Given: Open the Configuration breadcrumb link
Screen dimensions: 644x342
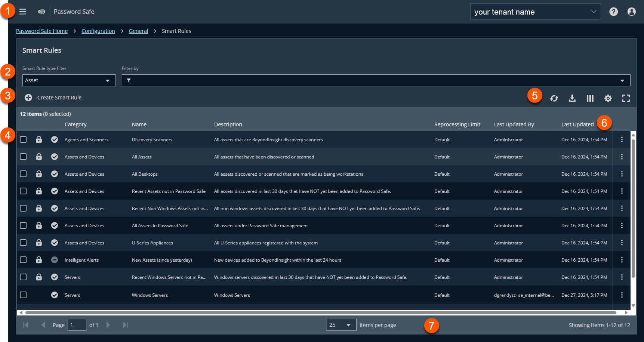Looking at the screenshot, I should point(98,31).
